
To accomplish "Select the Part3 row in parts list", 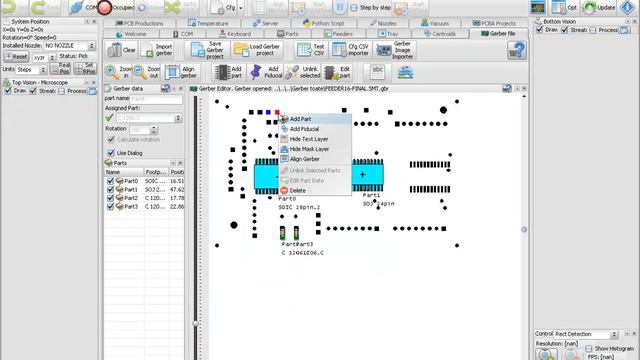I will pyautogui.click(x=144, y=207).
